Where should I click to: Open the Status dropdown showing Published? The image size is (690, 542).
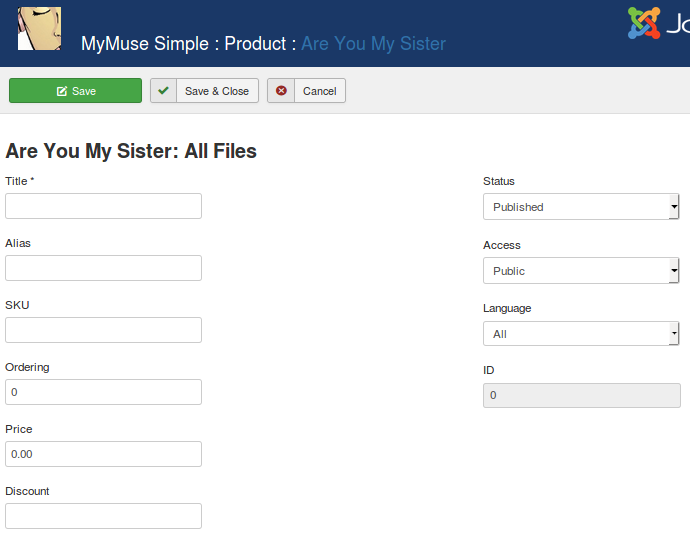tap(581, 207)
